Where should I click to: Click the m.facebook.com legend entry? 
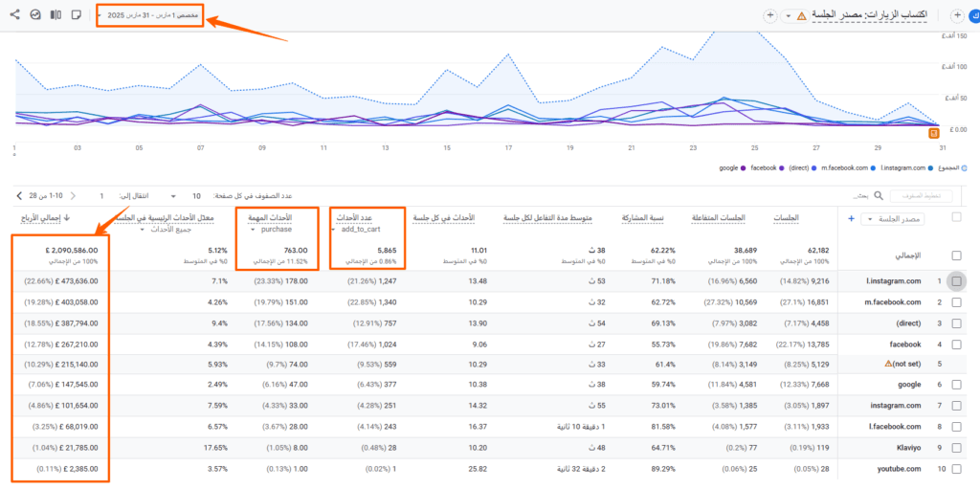[847, 168]
